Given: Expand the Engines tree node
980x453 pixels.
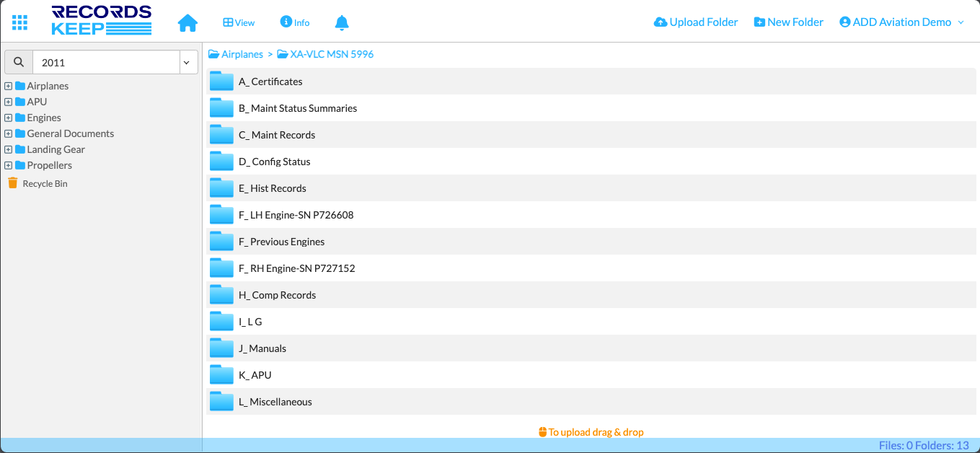Looking at the screenshot, I should coord(9,118).
